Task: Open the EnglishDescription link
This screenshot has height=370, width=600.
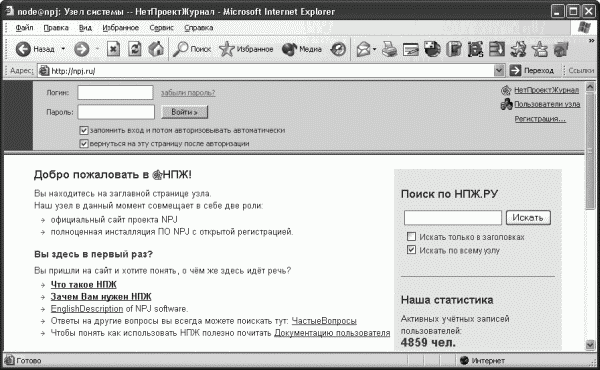Action: tap(87, 309)
